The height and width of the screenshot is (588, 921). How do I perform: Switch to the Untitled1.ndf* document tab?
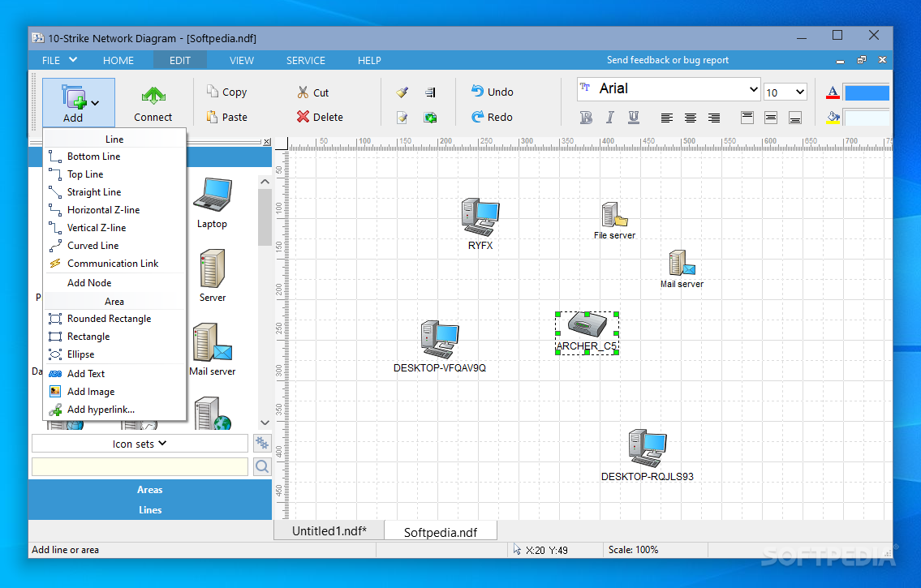(329, 531)
